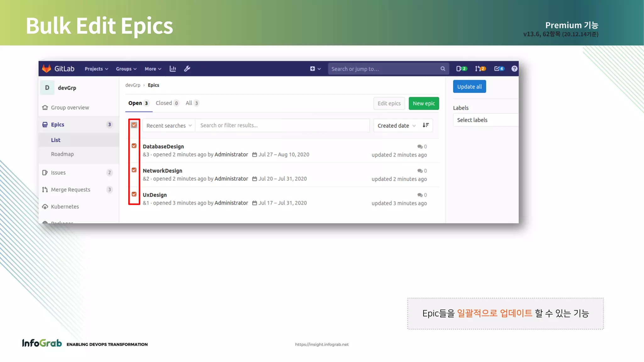Screen dimensions: 644x362
Task: Open the NetworkDesign epic link
Action: tap(162, 171)
